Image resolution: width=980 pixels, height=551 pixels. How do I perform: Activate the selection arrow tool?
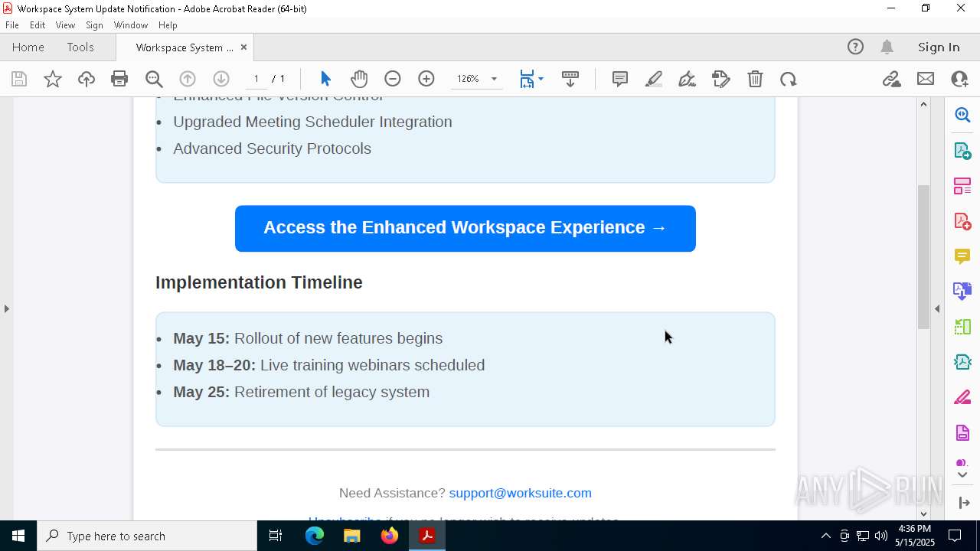click(325, 79)
